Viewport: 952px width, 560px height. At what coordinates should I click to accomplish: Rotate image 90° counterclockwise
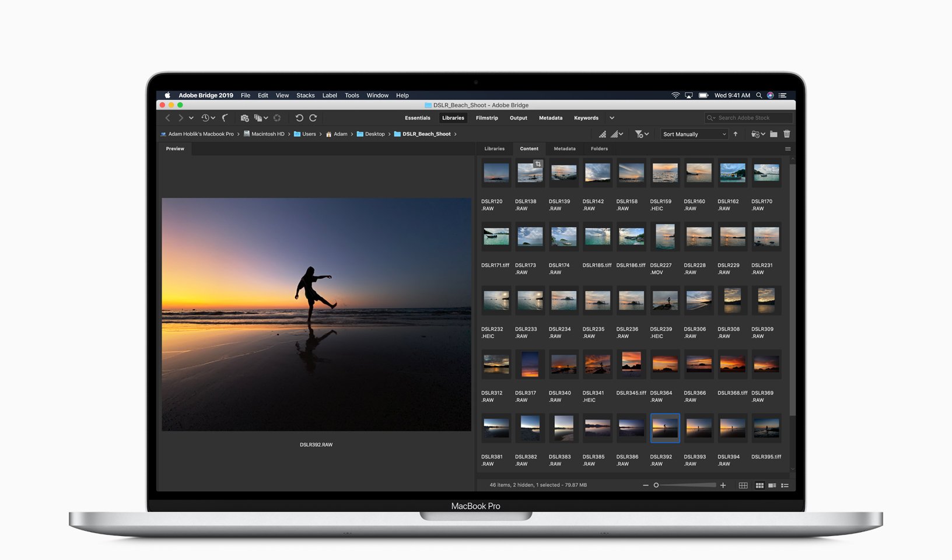coord(299,118)
